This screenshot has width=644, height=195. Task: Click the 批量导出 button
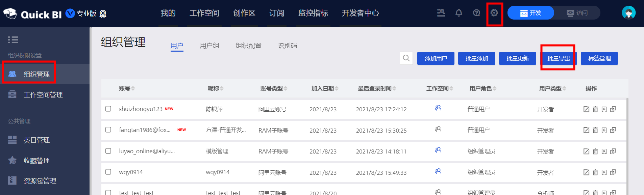coord(559,58)
